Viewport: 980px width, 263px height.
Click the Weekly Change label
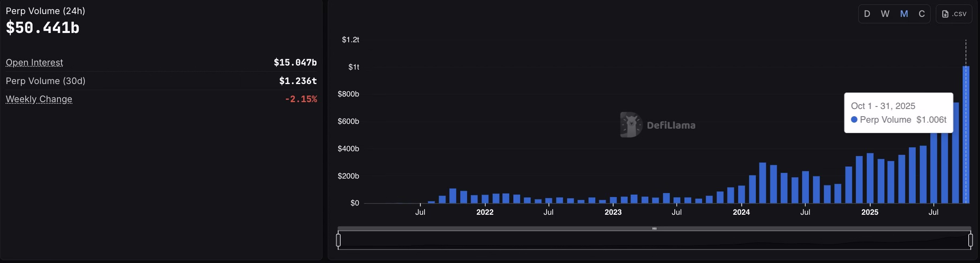click(x=39, y=99)
